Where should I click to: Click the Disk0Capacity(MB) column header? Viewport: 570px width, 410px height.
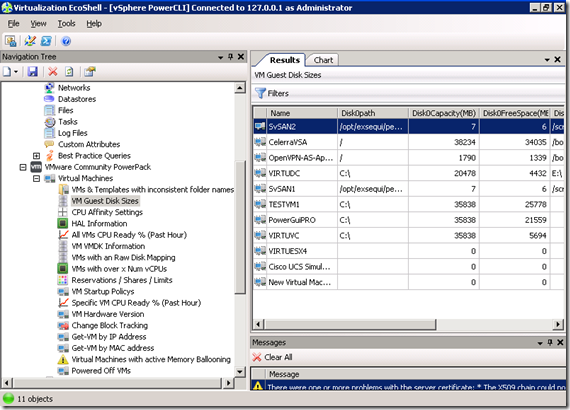pos(443,113)
